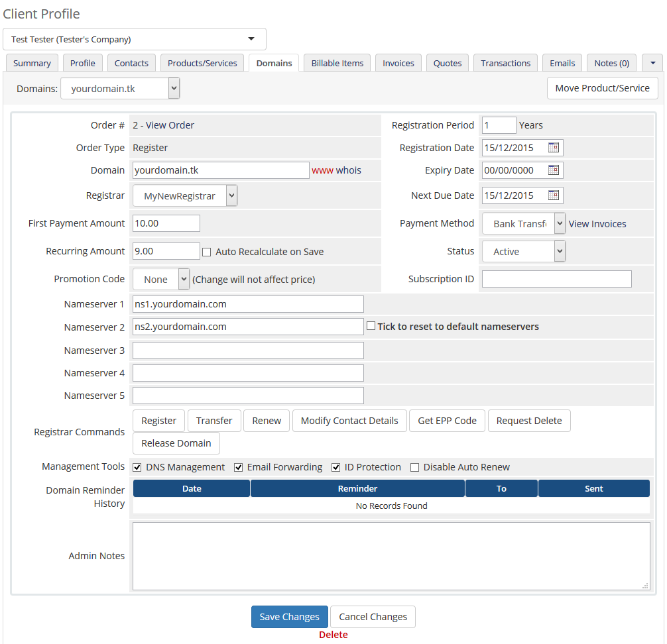667x644 pixels.
Task: Switch to the Invoices tab
Action: (x=398, y=63)
